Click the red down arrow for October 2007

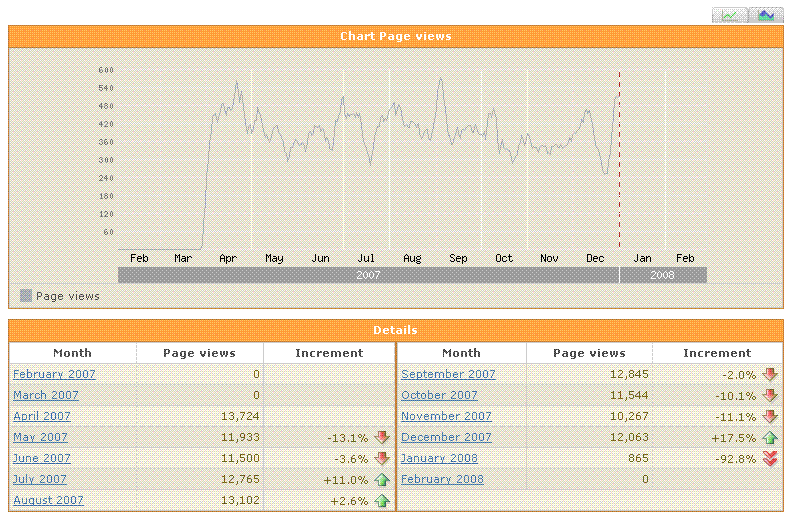pyautogui.click(x=769, y=396)
